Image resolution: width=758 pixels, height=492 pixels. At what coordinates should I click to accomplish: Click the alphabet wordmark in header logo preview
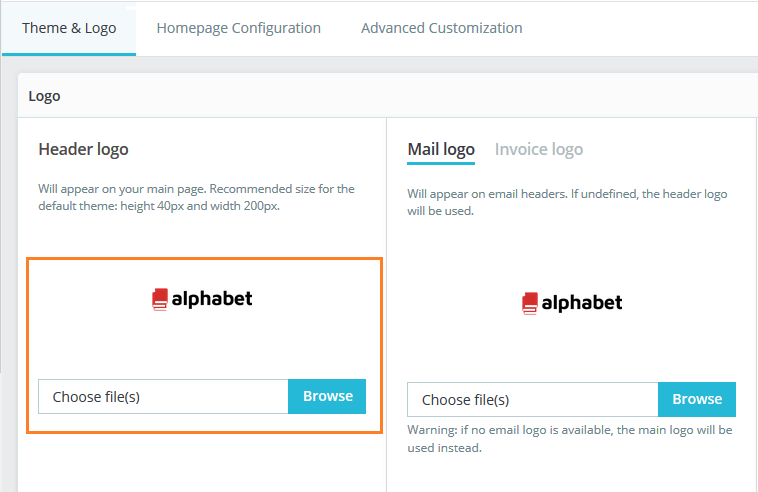pos(211,298)
